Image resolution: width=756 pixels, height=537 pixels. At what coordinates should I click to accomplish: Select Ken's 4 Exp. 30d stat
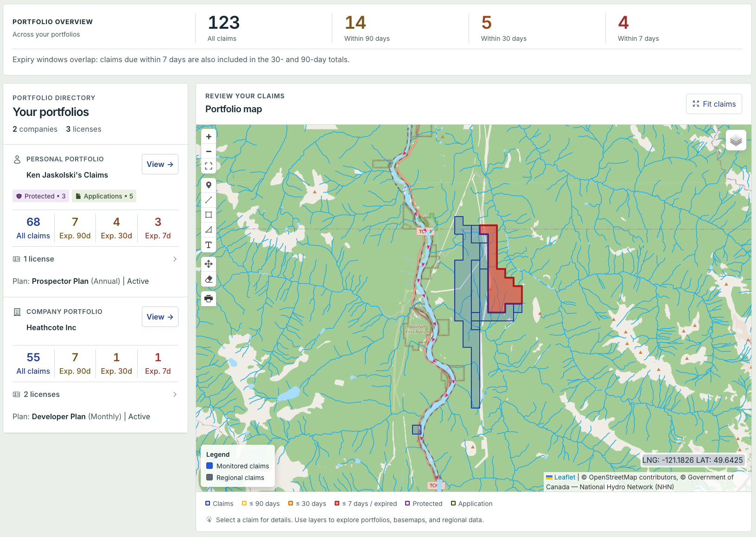116,228
